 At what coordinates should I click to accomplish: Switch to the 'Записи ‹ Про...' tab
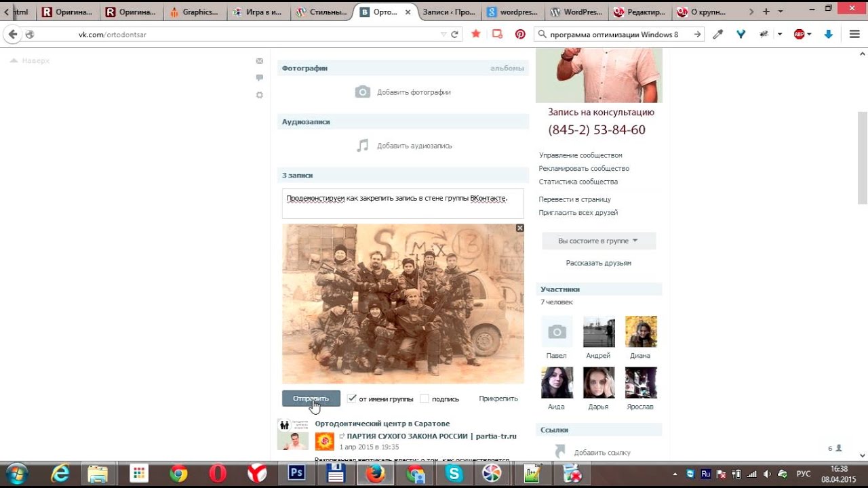449,12
